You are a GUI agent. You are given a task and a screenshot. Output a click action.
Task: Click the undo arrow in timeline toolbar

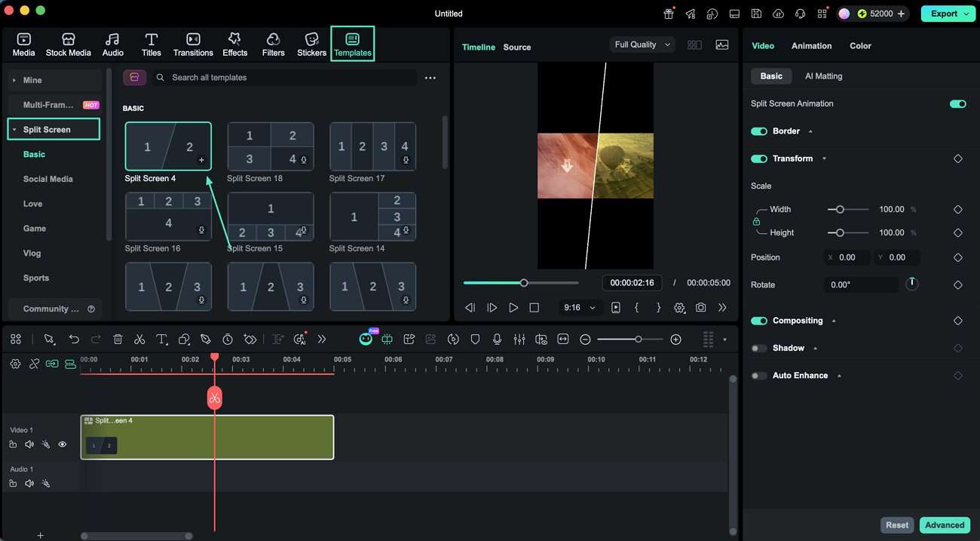coord(74,340)
